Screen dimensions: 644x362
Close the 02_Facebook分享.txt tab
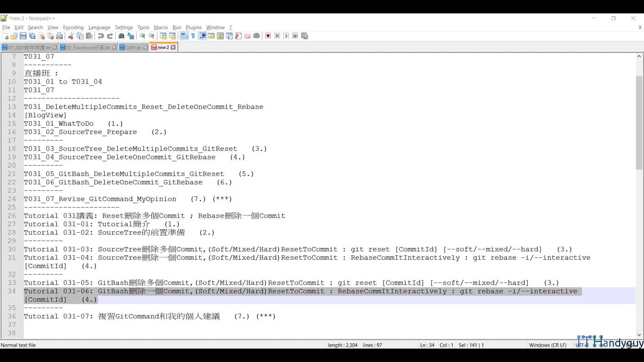point(114,47)
